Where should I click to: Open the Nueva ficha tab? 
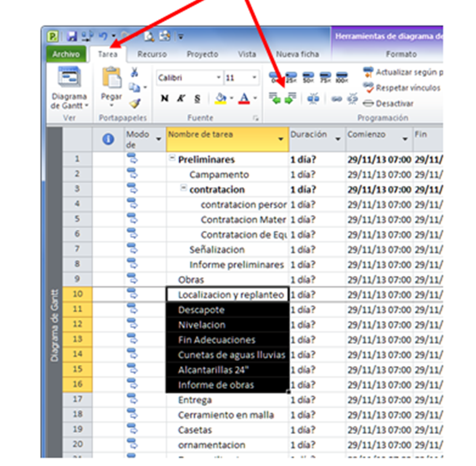(x=298, y=54)
